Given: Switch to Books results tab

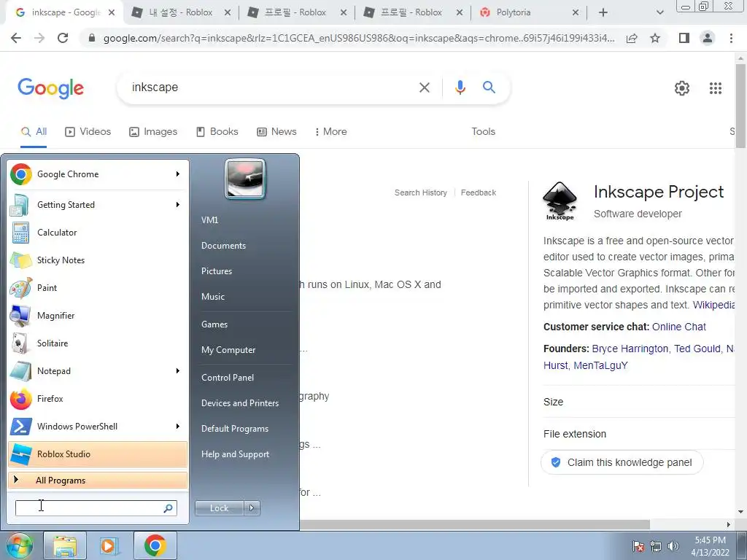Looking at the screenshot, I should 217,131.
